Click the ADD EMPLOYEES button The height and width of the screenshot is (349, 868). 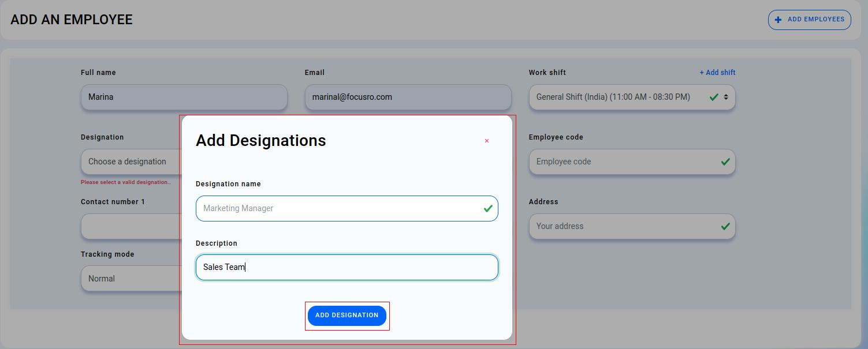[x=809, y=19]
